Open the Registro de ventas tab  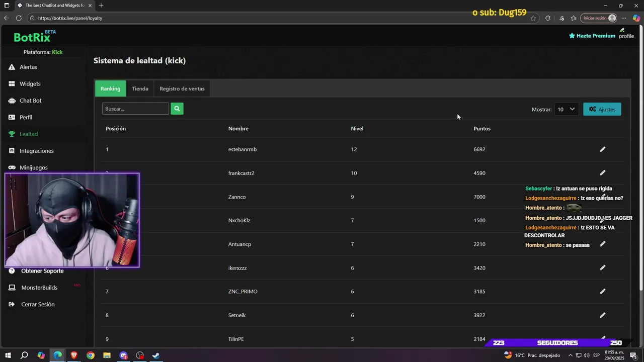[182, 88]
